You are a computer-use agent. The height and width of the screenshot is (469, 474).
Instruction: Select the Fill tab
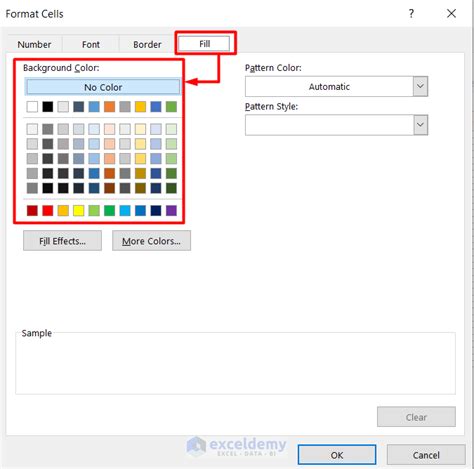tap(205, 44)
